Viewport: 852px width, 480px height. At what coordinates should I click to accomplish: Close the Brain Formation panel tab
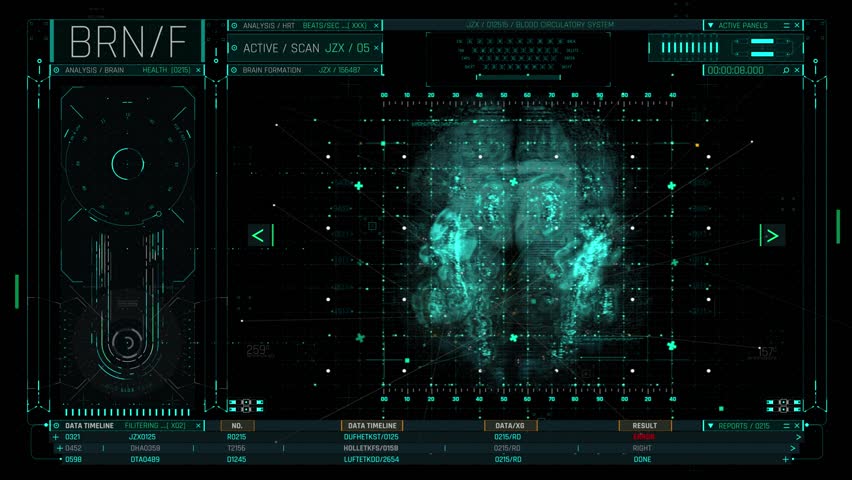coord(376,70)
